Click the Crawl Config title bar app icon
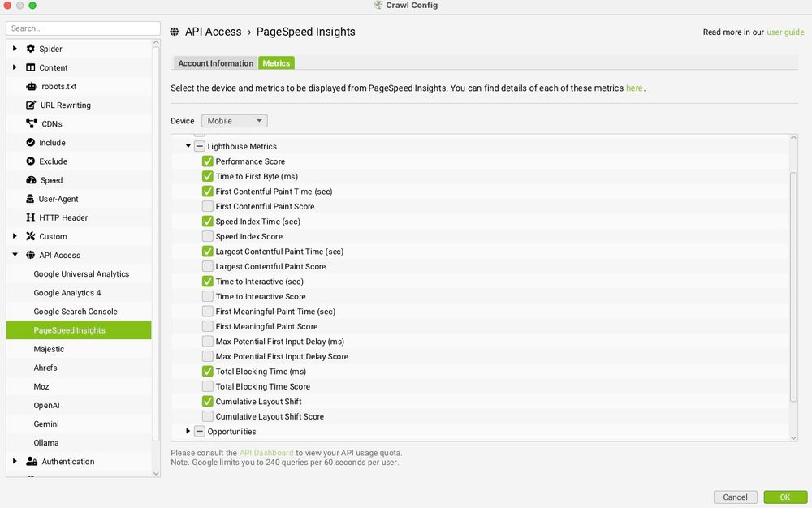 [378, 5]
